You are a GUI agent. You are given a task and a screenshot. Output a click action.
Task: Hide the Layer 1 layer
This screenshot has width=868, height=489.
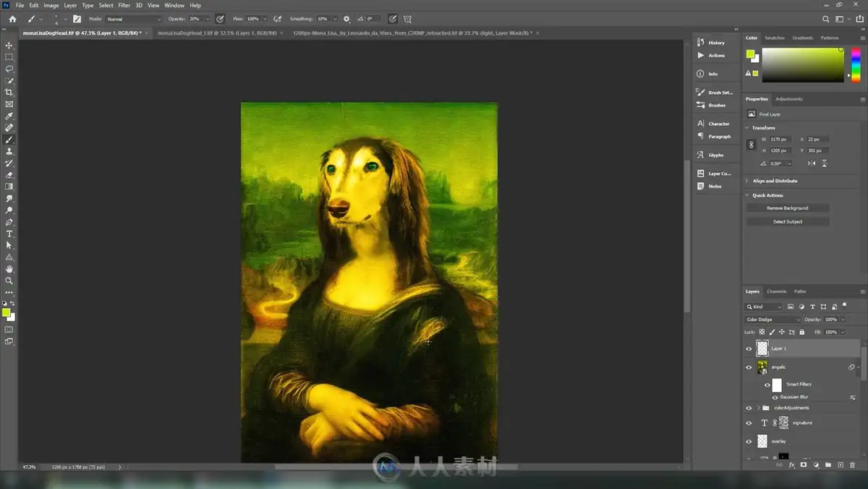coord(749,349)
